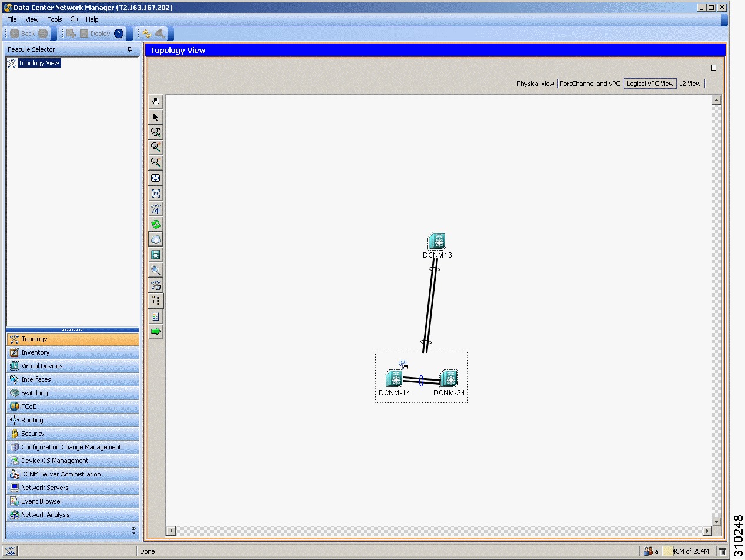Open Configuration Change Management
This screenshot has width=745, height=560.
73,447
